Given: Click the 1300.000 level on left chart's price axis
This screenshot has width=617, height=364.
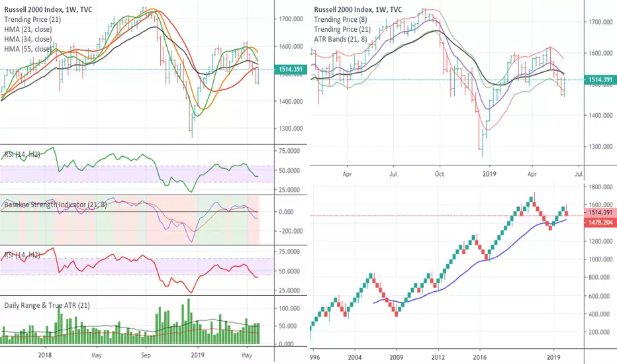Looking at the screenshot, I should tap(291, 128).
